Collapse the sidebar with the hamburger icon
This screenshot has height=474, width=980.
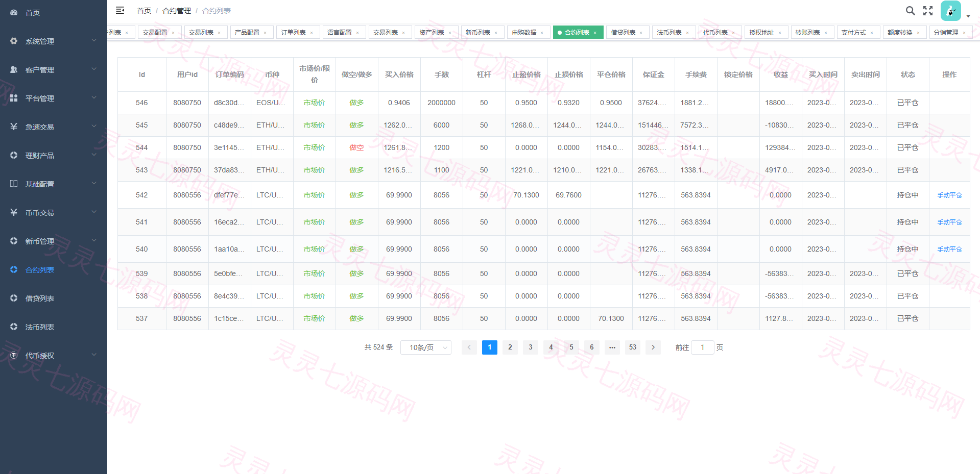tap(120, 10)
